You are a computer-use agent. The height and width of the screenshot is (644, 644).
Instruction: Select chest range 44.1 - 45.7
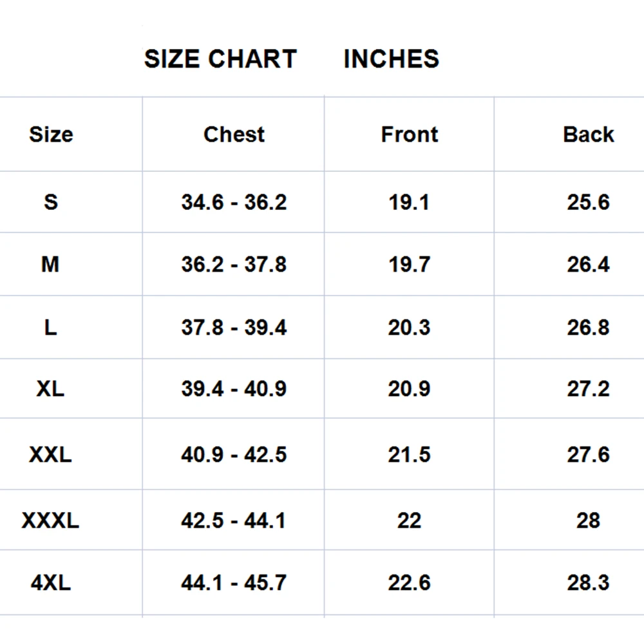(234, 583)
